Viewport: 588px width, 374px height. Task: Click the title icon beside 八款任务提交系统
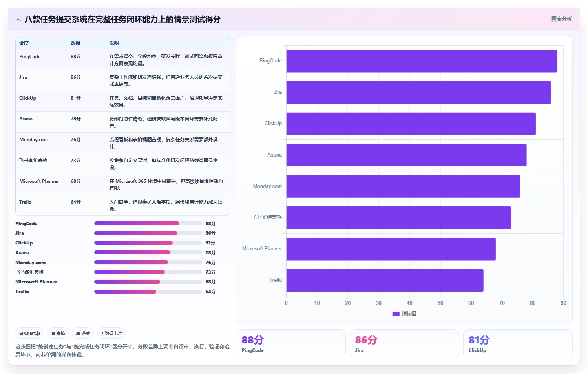point(18,20)
